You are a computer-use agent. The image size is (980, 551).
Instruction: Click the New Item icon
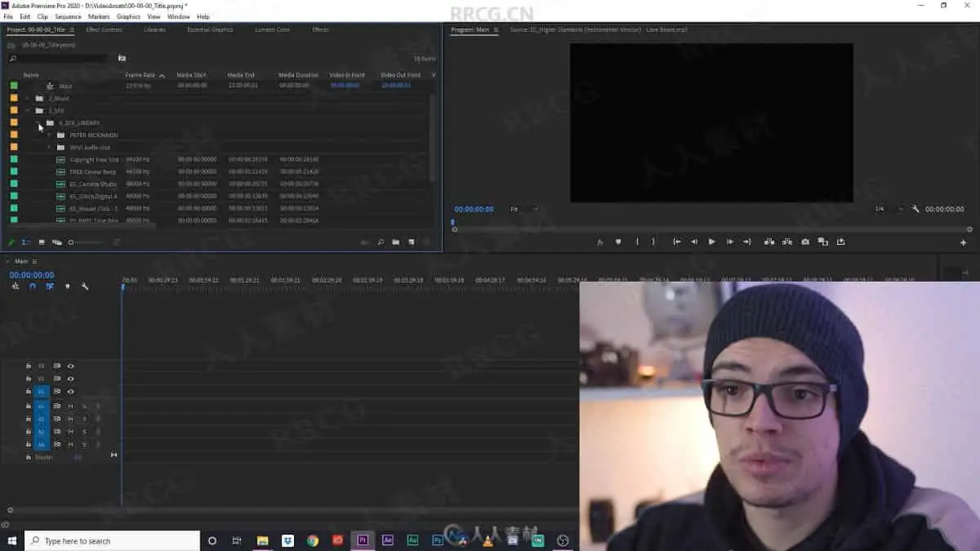point(411,242)
